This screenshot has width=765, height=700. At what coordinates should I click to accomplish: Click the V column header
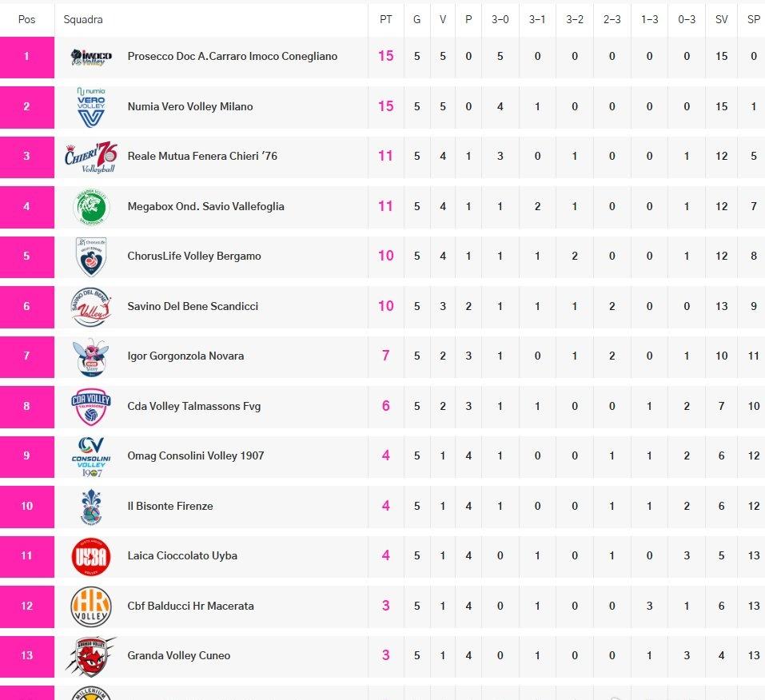click(443, 19)
